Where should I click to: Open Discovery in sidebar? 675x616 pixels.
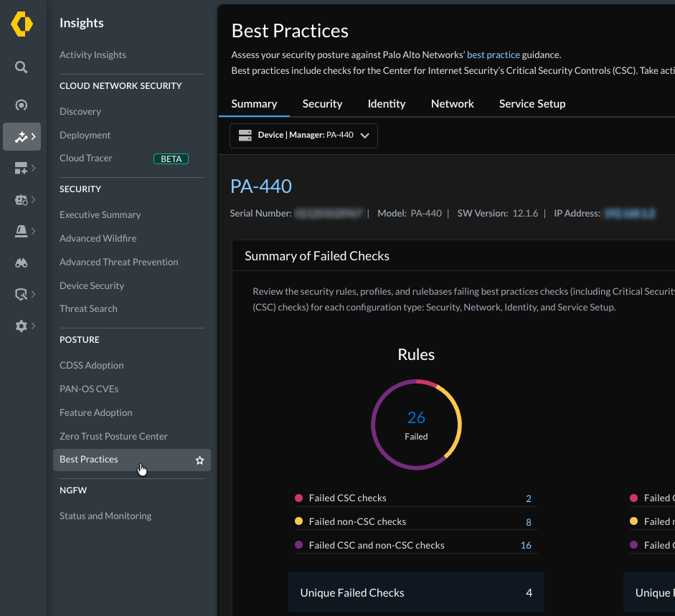(80, 111)
